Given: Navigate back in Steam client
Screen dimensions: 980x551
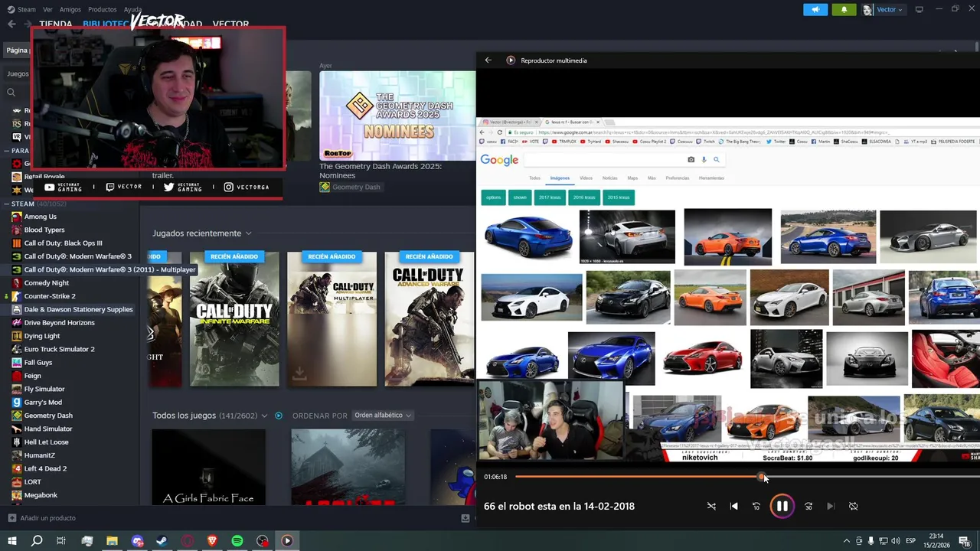Looking at the screenshot, I should point(11,24).
